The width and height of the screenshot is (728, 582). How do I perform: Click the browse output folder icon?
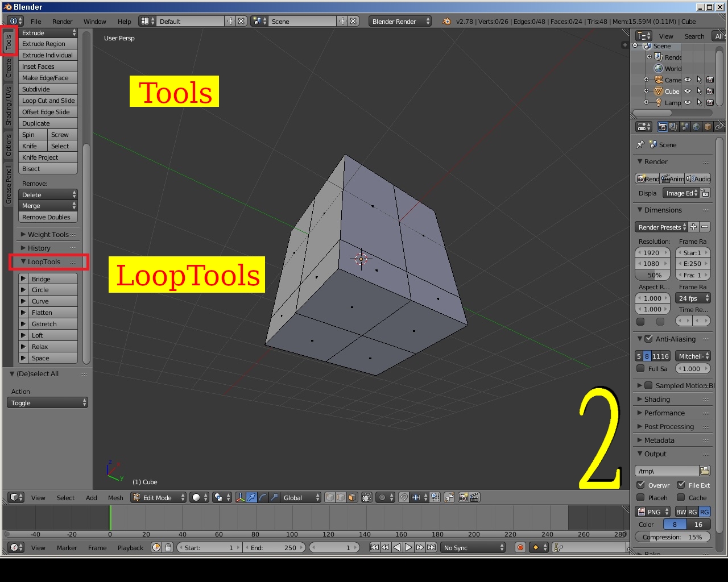705,471
